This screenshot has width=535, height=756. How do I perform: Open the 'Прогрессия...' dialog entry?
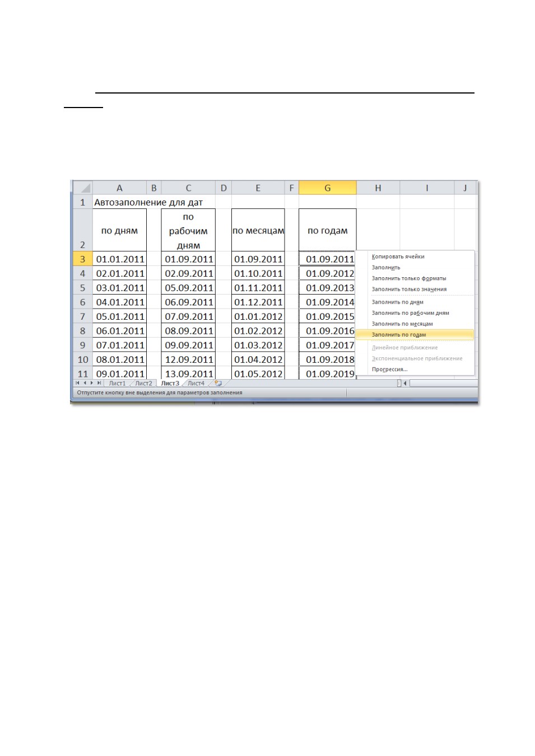pyautogui.click(x=415, y=369)
